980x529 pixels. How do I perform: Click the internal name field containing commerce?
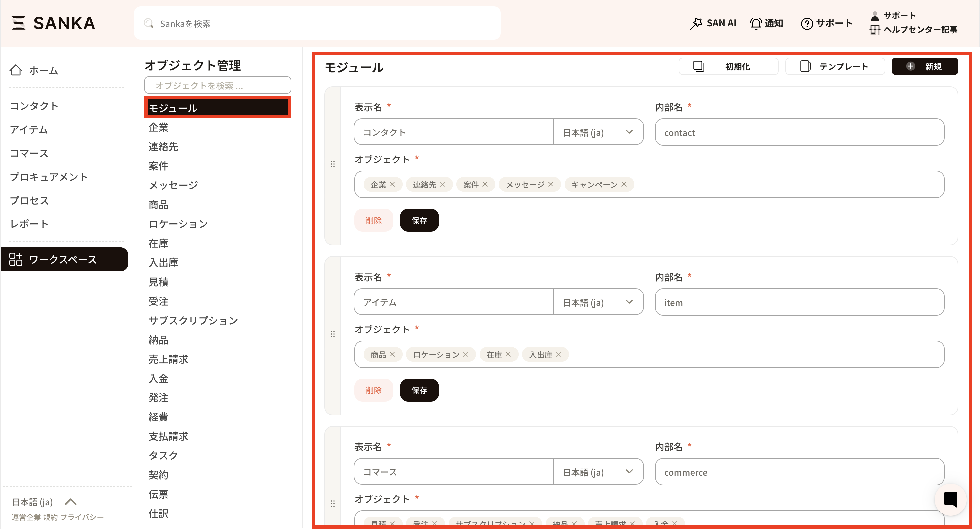coord(799,472)
